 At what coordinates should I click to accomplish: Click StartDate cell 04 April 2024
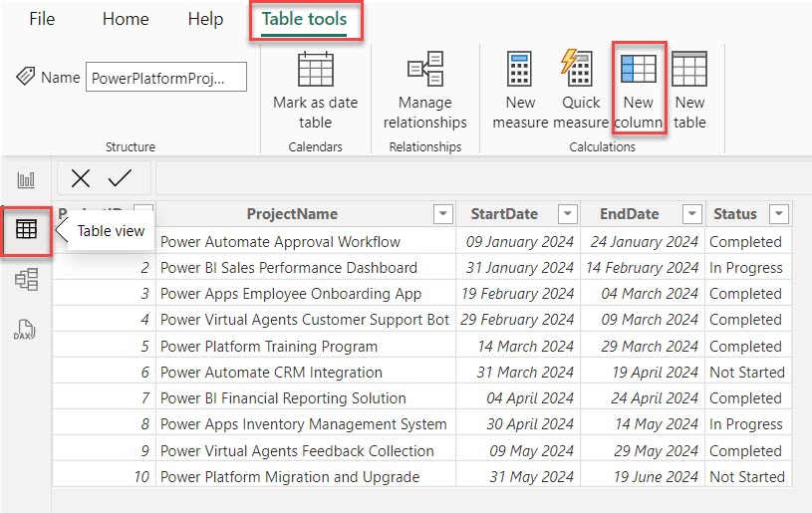[518, 398]
